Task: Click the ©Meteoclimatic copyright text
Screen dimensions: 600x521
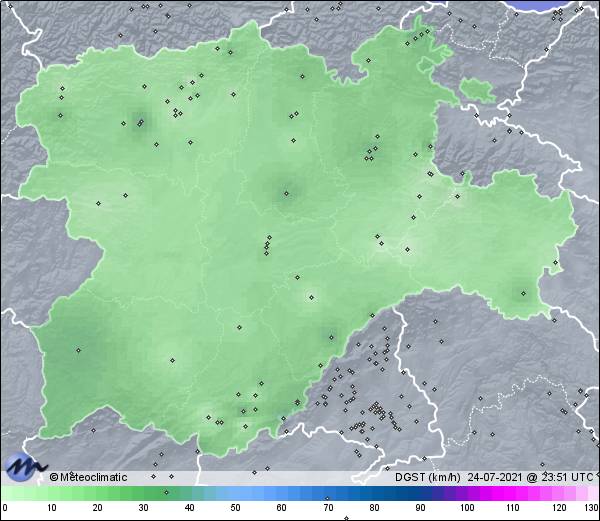Action: (88, 477)
